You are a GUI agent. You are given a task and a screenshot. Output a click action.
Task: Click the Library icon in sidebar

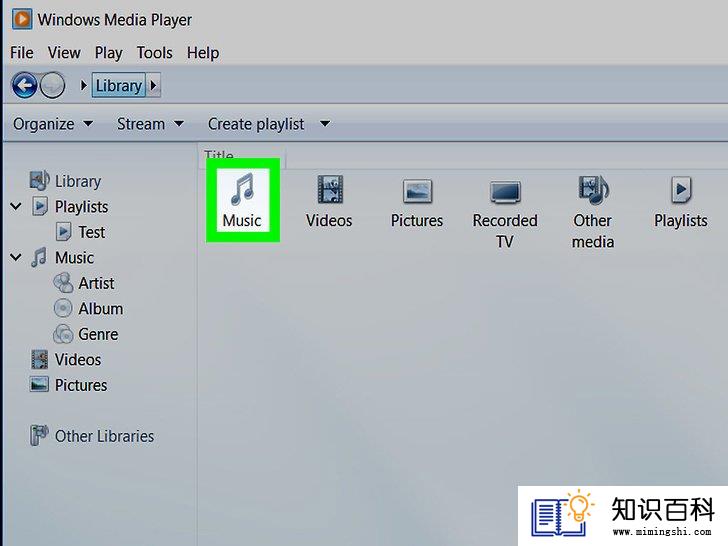[39, 181]
